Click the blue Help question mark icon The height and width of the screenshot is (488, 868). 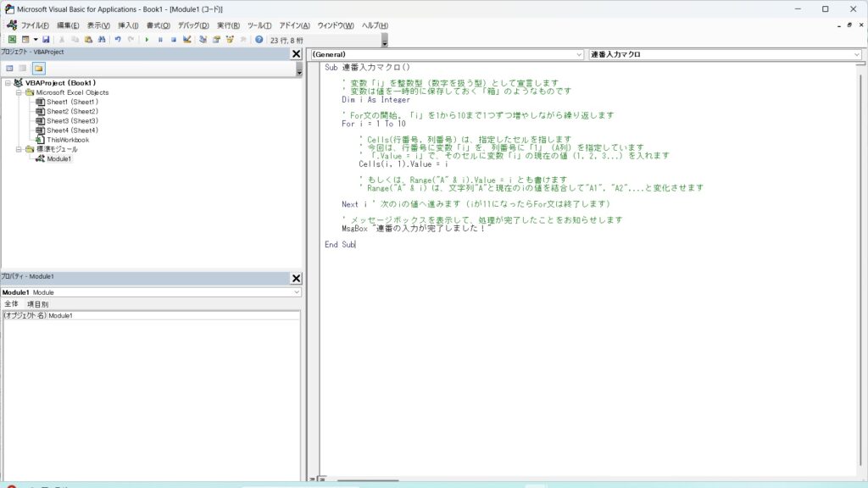(259, 39)
